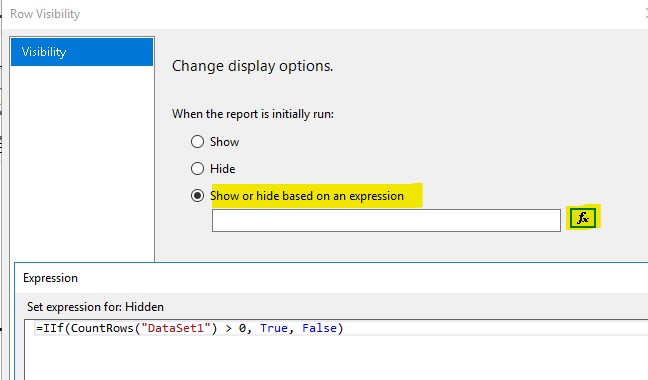The width and height of the screenshot is (648, 380).
Task: Select the Hide radio button
Action: pos(198,169)
